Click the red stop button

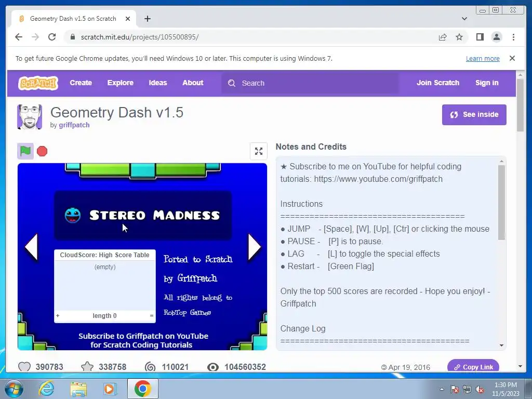[x=42, y=151]
